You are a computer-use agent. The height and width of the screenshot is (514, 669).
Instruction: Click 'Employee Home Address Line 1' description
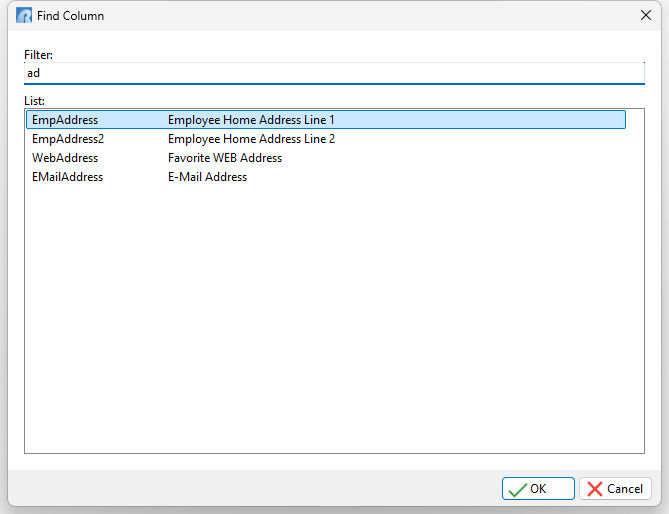251,120
